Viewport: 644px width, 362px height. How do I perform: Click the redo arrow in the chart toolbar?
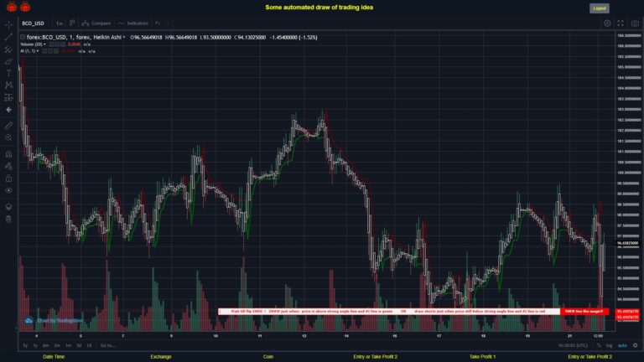click(167, 23)
